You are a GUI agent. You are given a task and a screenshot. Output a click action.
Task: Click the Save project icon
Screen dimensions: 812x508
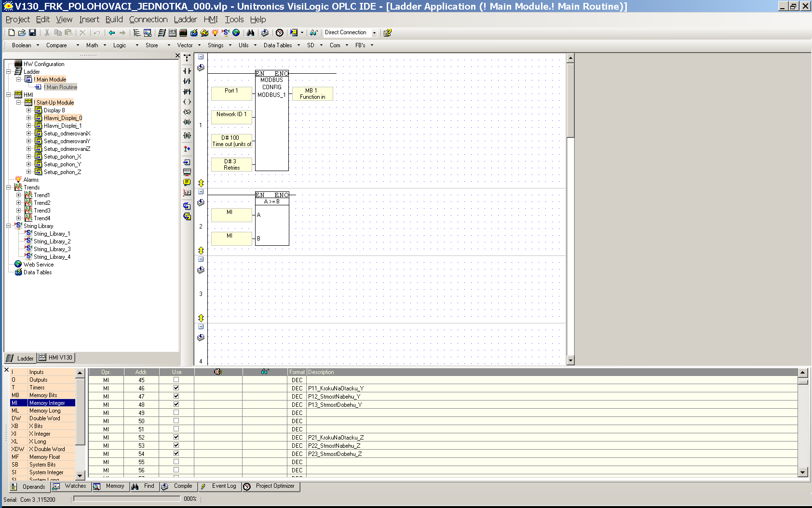coord(32,33)
